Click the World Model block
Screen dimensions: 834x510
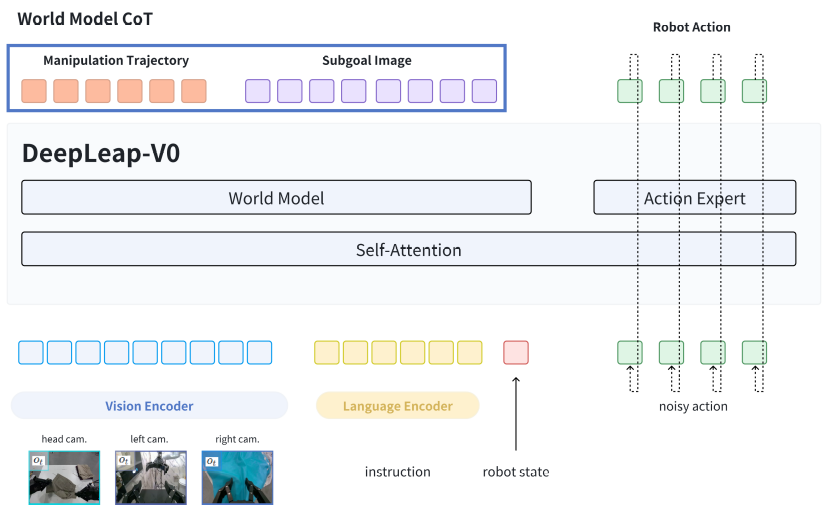[276, 198]
